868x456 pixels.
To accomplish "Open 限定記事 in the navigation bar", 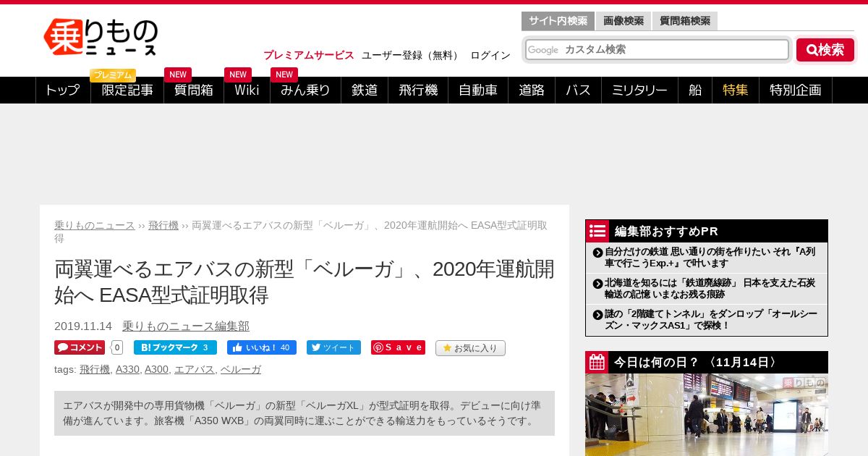I will (x=127, y=90).
